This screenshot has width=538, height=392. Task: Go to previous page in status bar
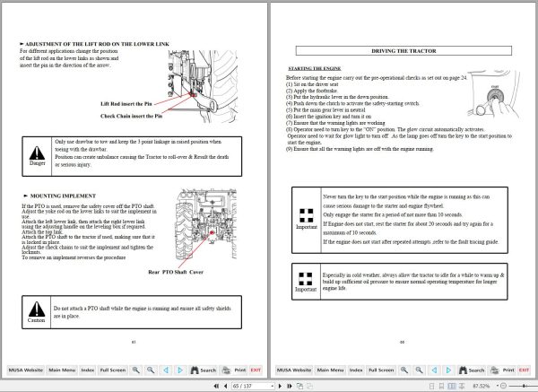click(225, 386)
